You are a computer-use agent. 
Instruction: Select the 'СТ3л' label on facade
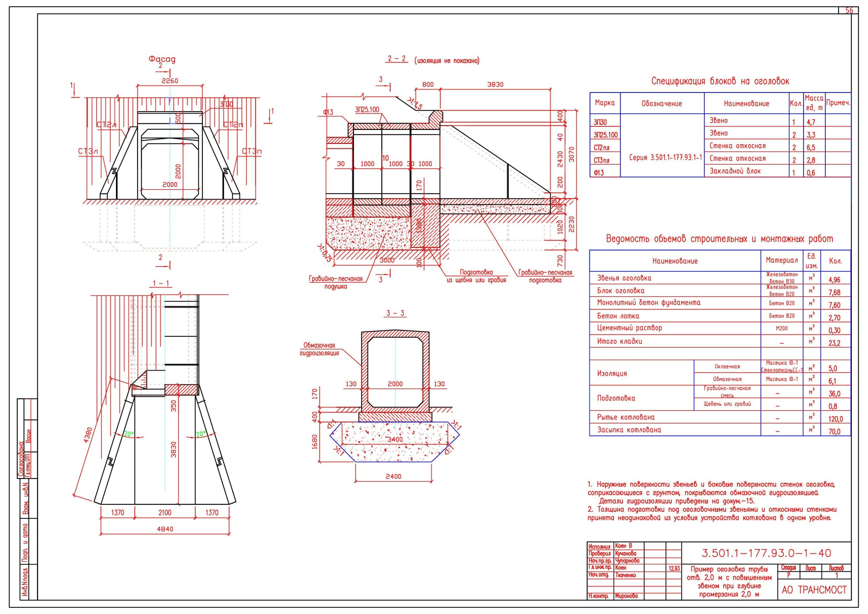88,152
